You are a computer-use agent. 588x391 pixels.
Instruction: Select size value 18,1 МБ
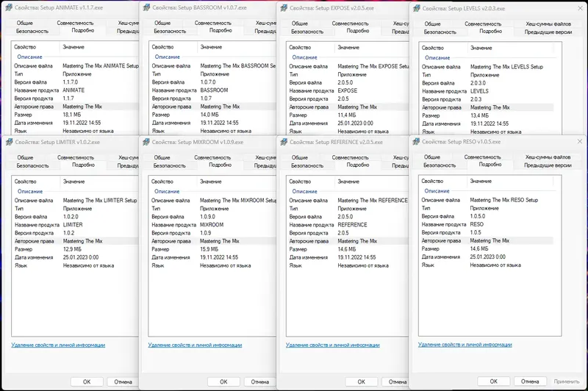(71, 115)
